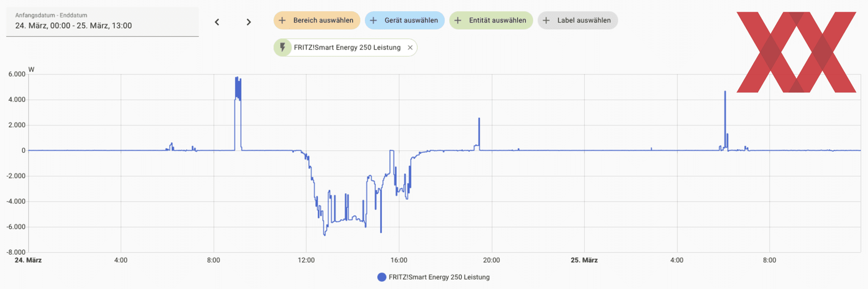Click the '25. März' axis label
Screen dimensions: 868x289
584,260
